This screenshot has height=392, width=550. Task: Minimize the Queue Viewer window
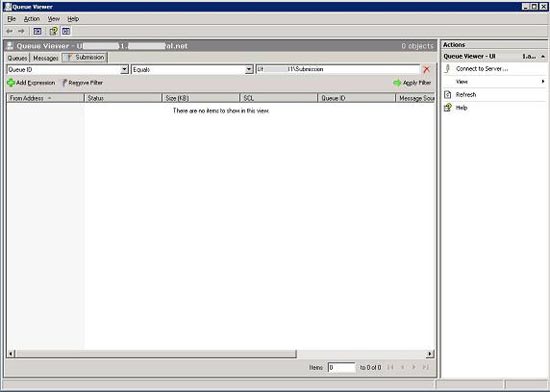(x=525, y=6)
